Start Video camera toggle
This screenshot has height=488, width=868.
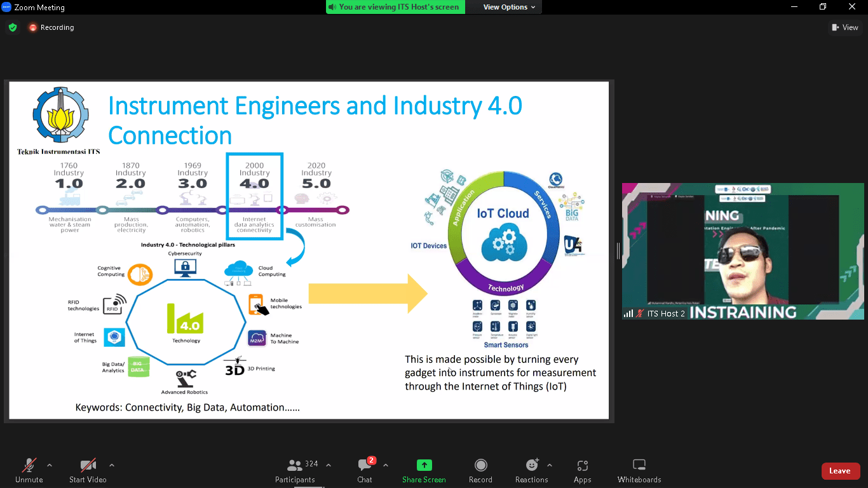coord(88,470)
